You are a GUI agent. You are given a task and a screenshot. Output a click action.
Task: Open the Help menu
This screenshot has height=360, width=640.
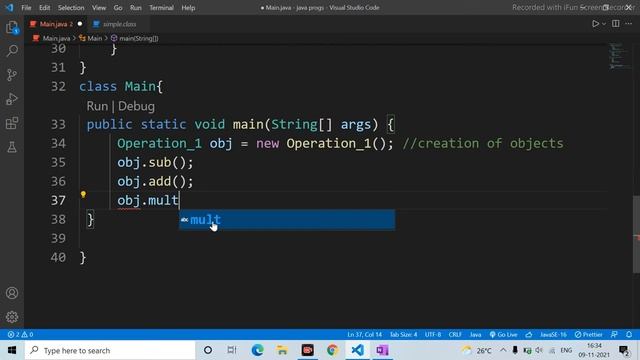pos(188,7)
